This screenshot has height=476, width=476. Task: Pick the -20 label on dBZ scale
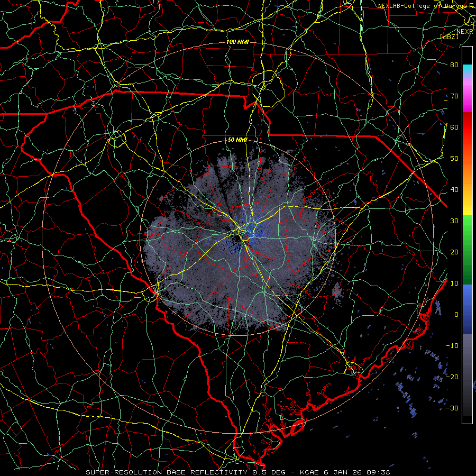pyautogui.click(x=452, y=377)
